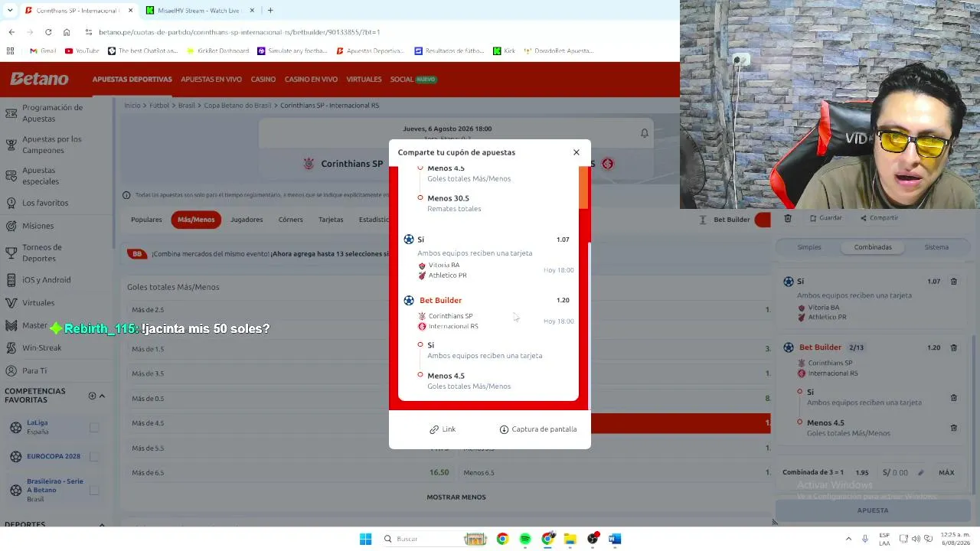
Task: Open Apuestas Deportivas in the top menu
Action: click(x=132, y=80)
